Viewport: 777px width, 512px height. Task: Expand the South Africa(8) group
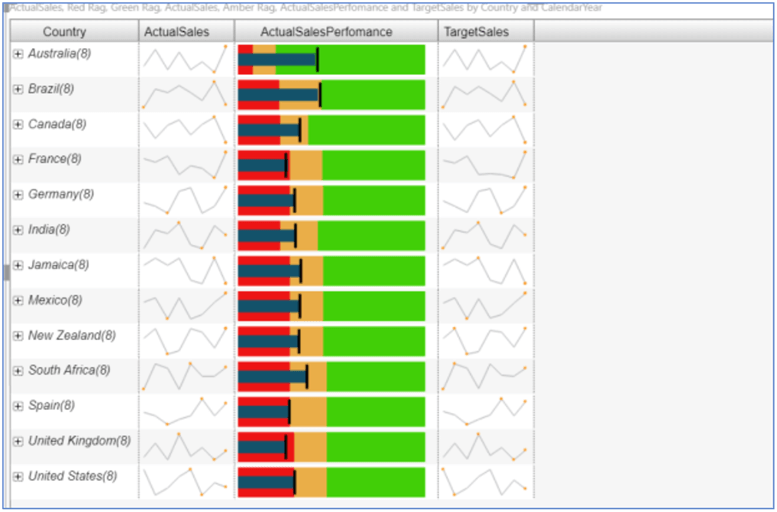click(x=18, y=371)
